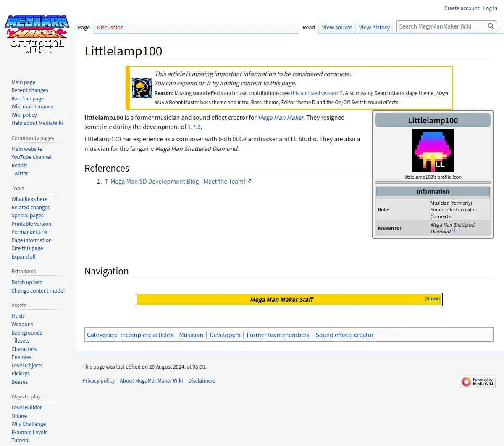Click the Powered by MediaWiki badge
This screenshot has width=504, height=446.
click(x=477, y=382)
